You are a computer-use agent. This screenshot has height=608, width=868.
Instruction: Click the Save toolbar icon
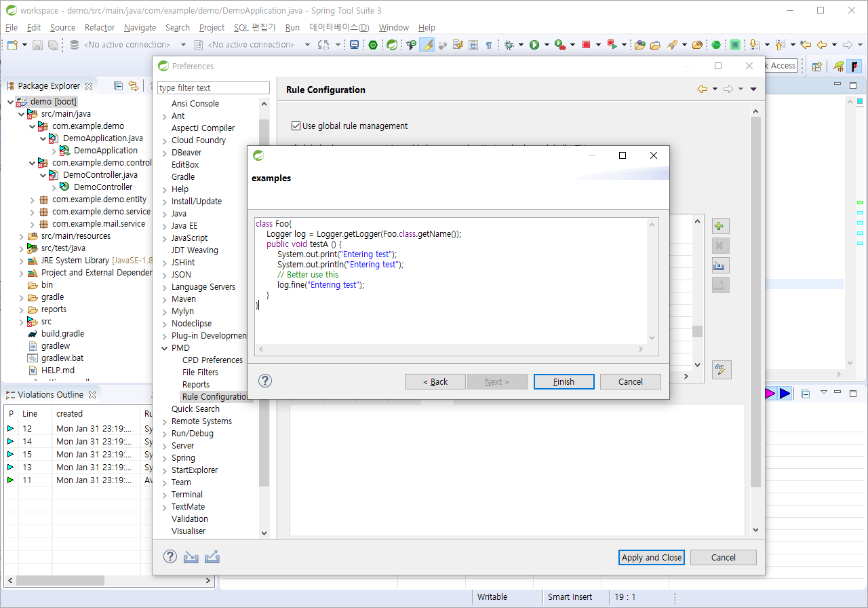37,45
